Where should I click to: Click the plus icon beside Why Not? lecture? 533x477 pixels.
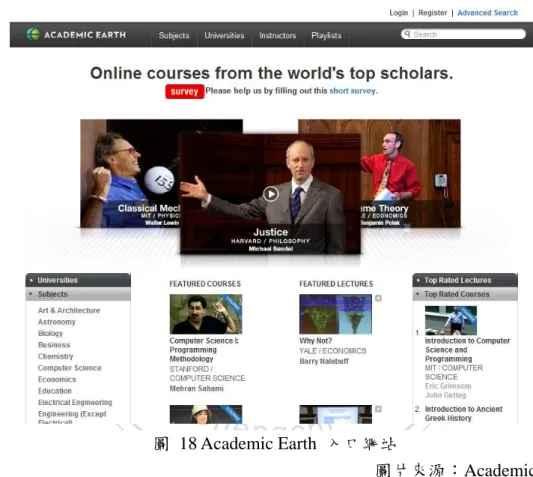point(378,298)
